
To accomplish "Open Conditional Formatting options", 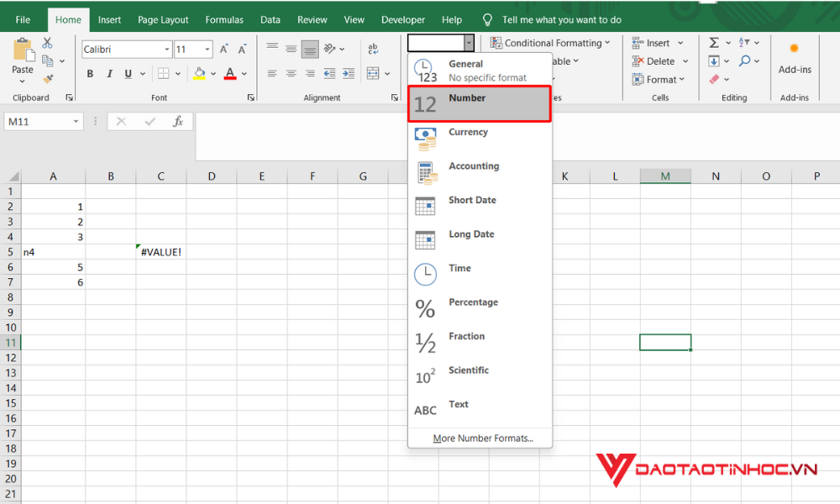I will pos(549,42).
